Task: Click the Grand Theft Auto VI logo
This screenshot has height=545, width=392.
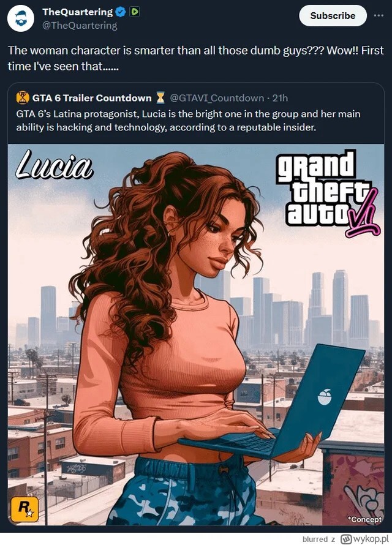Action: (328, 194)
